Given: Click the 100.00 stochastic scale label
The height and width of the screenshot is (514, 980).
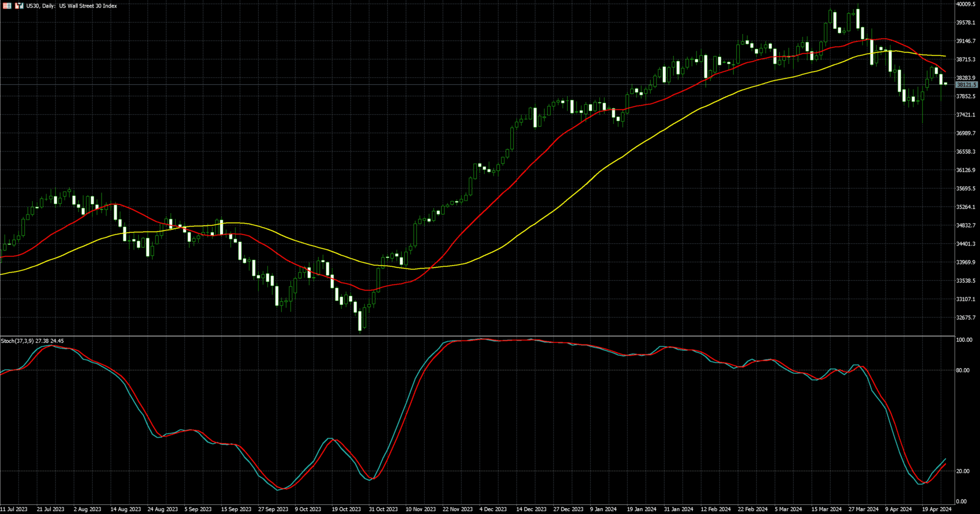Looking at the screenshot, I should (964, 340).
